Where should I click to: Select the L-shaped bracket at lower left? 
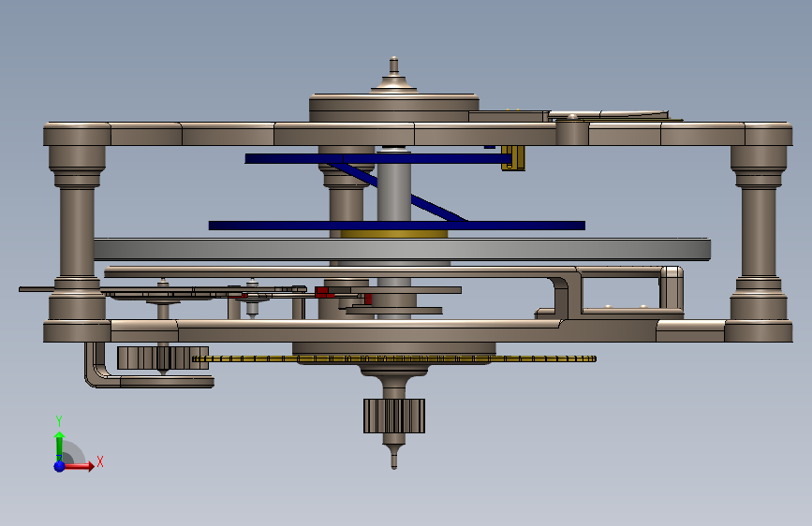point(149,366)
